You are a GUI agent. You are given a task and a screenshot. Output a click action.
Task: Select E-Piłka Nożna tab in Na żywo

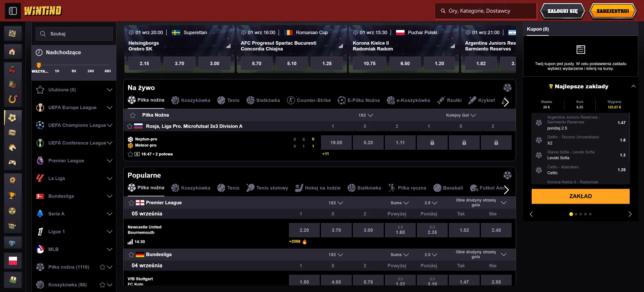[359, 100]
